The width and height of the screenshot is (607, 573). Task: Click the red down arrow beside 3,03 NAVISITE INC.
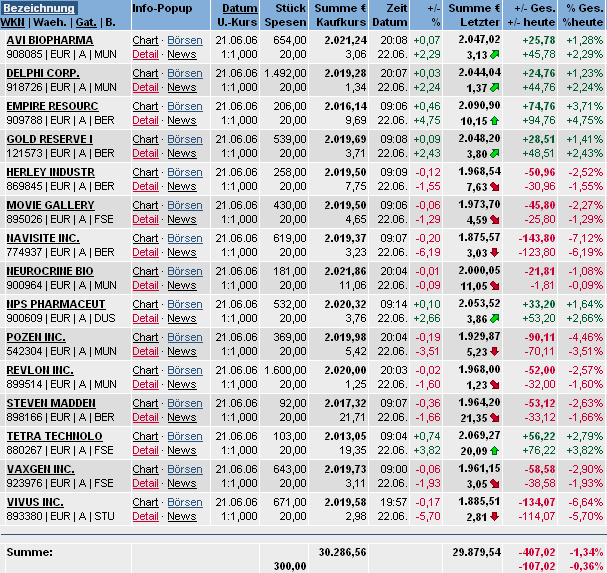[494, 253]
